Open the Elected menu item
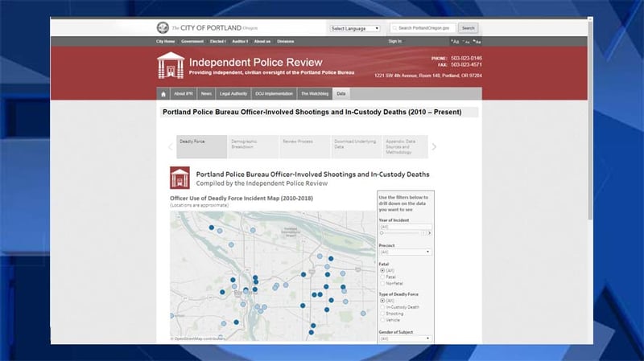644x361 pixels. [x=217, y=42]
